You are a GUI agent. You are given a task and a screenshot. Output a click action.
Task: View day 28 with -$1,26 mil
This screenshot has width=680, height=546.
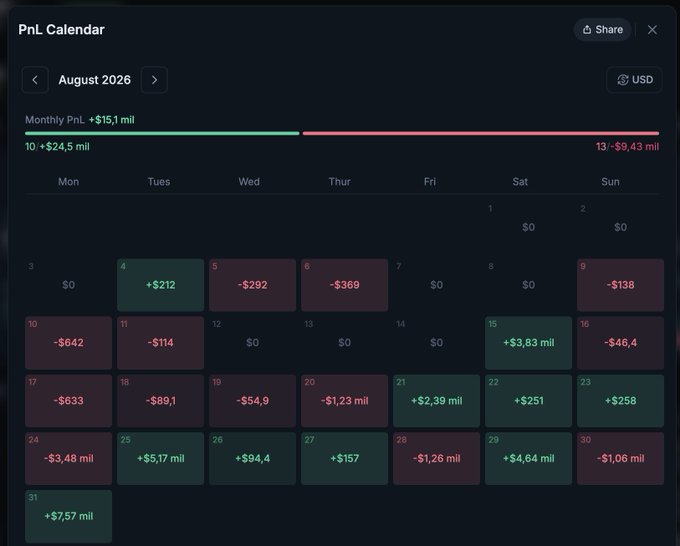(436, 458)
